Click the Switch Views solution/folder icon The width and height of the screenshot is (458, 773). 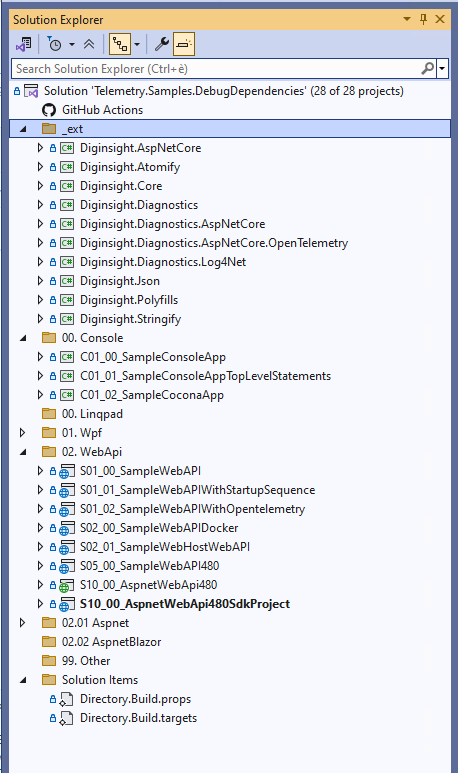click(23, 44)
